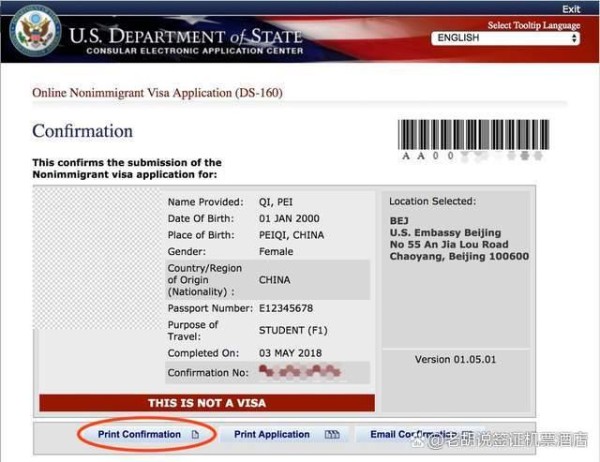Click the Department of State seal logo

pyautogui.click(x=35, y=31)
